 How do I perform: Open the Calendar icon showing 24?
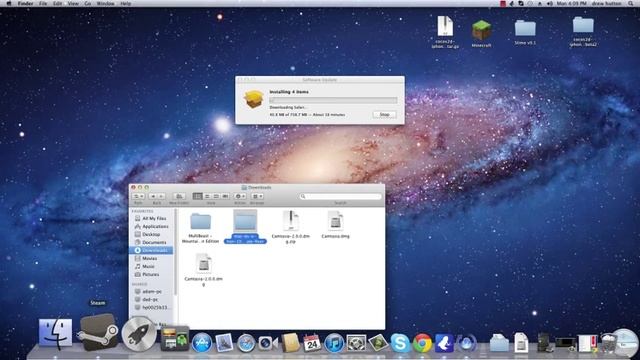tap(312, 343)
